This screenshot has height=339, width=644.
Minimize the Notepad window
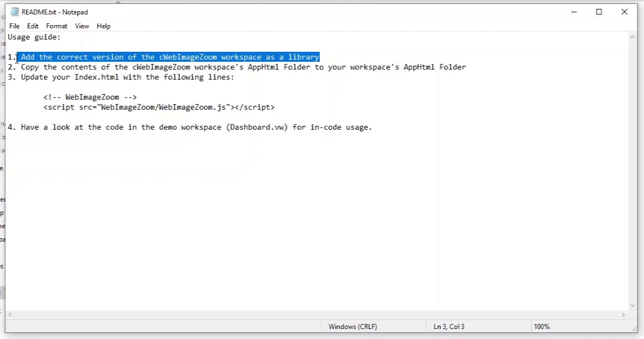(x=573, y=12)
